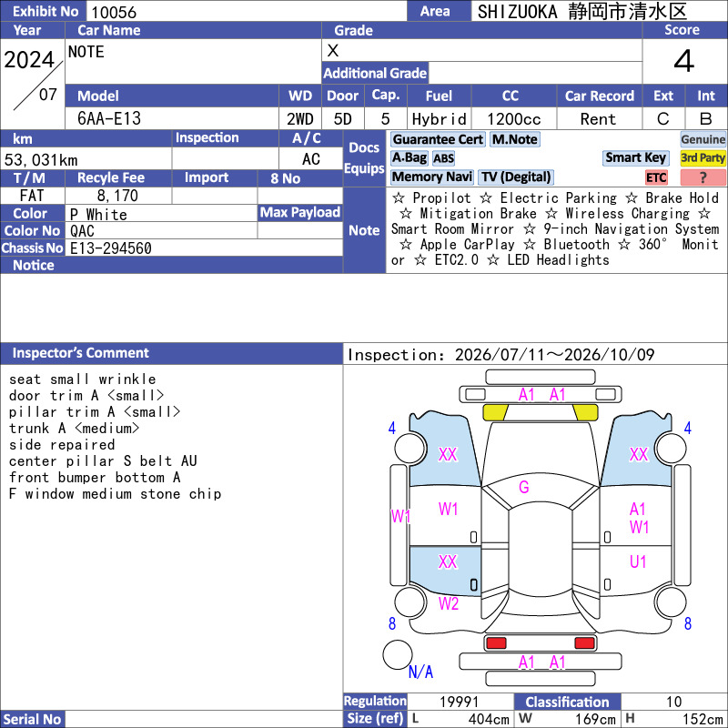Click "center pillar S belt AU" comment
This screenshot has height=728, width=728.
point(103,461)
